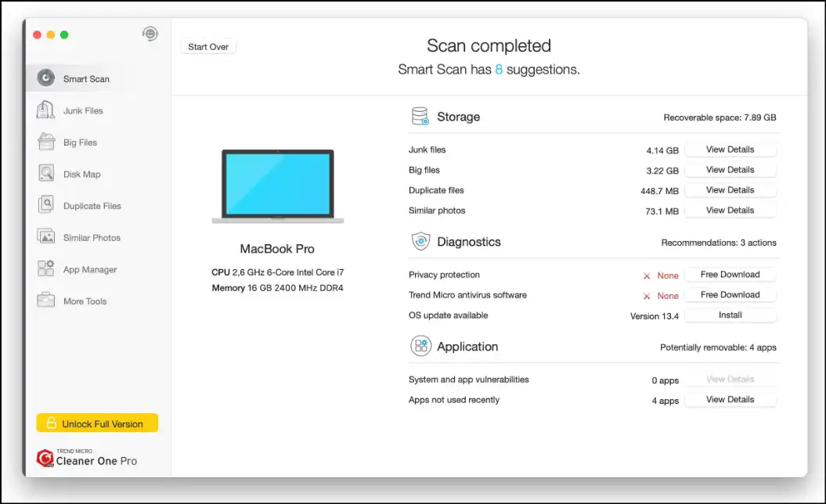826x504 pixels.
Task: View Details for Duplicate files
Action: pos(730,190)
